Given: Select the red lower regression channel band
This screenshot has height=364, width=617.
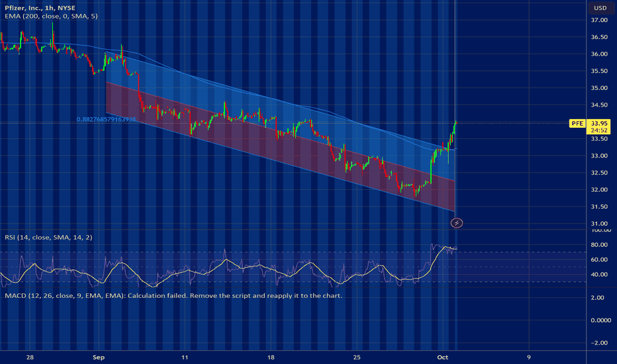Looking at the screenshot, I should tap(280, 147).
